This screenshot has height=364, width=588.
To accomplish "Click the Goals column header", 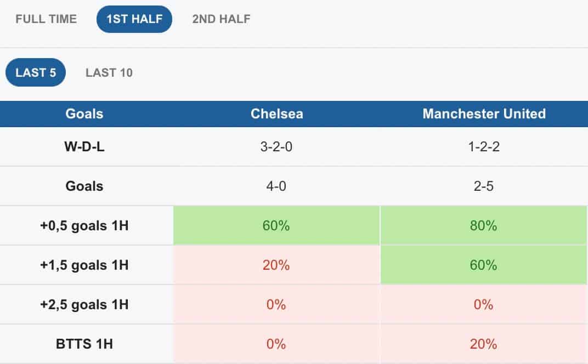I will (84, 113).
